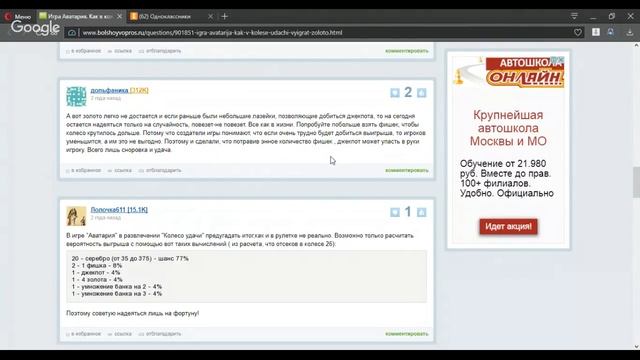
Task: Click the site info icon before URL
Action: pyautogui.click(x=72, y=32)
